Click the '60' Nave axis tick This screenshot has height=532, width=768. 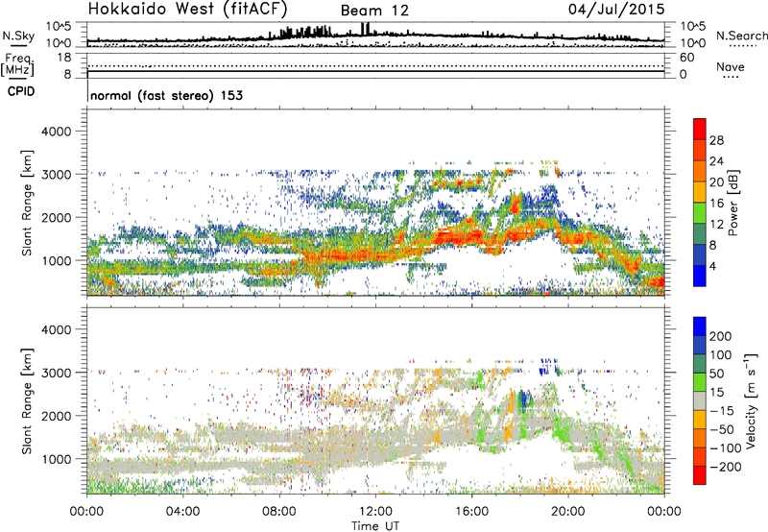pos(686,58)
